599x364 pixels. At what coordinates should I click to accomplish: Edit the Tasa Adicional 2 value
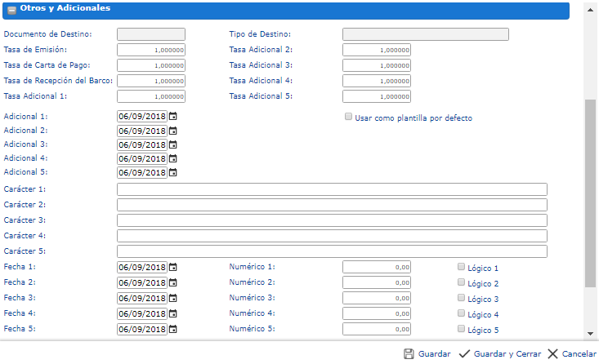(x=377, y=50)
